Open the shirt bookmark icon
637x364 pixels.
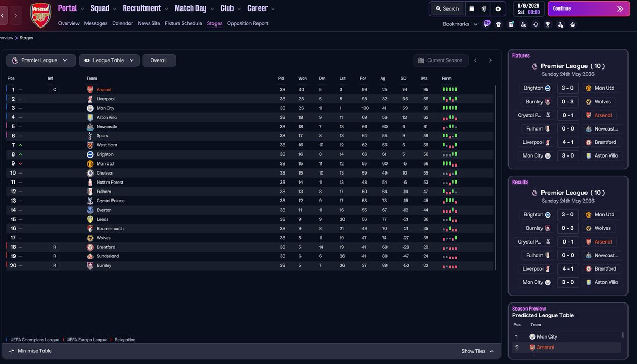click(x=498, y=24)
